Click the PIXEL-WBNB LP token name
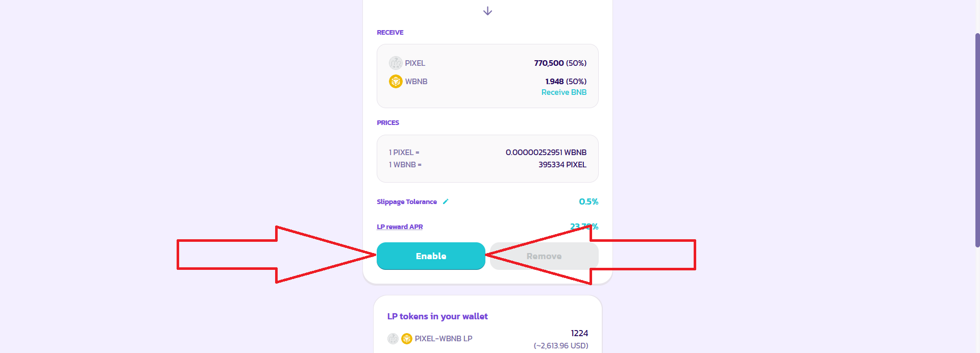The width and height of the screenshot is (980, 353). [x=444, y=339]
